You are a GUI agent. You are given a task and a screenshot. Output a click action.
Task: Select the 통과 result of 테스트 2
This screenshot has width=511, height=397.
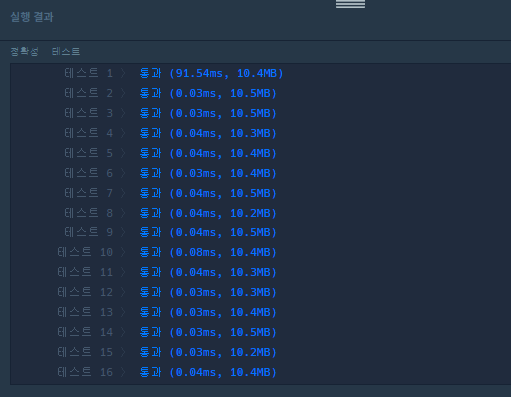click(208, 93)
